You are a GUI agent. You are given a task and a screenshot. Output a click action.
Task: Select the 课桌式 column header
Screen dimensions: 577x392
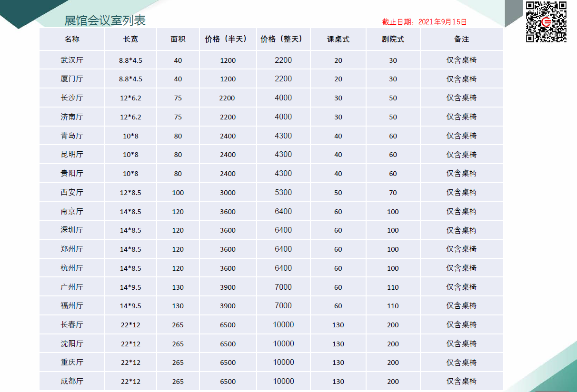pyautogui.click(x=338, y=39)
